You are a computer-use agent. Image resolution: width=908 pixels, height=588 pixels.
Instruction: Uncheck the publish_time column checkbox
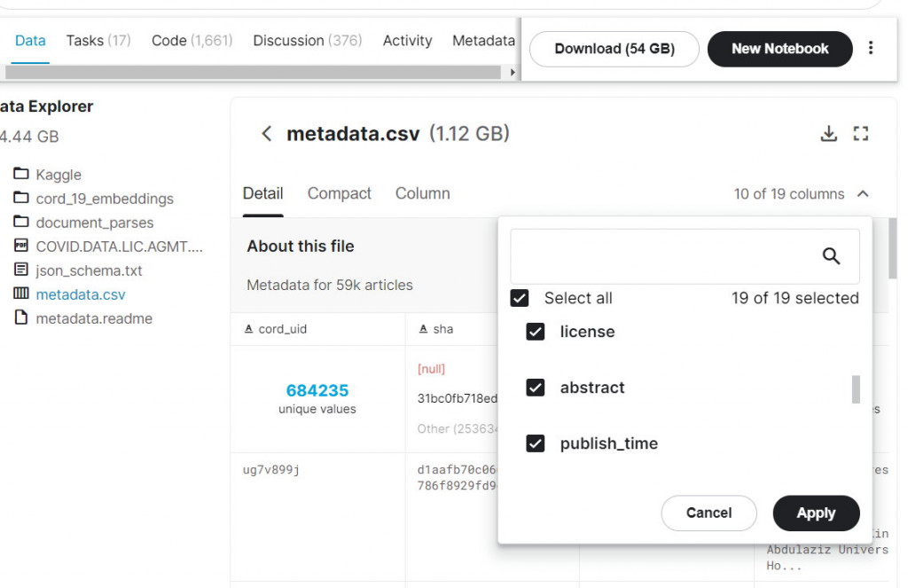pyautogui.click(x=536, y=443)
